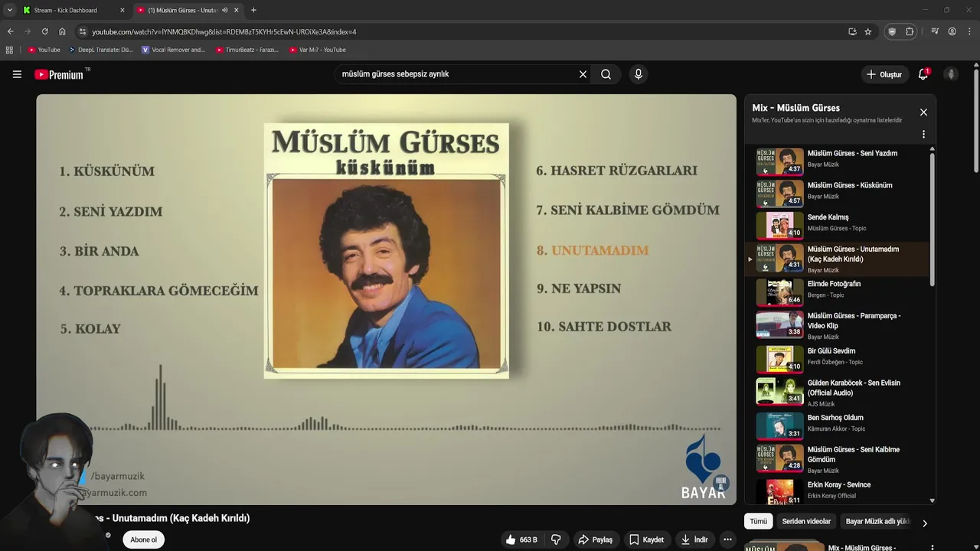Play Bir Gülü Sevdim

[837, 357]
